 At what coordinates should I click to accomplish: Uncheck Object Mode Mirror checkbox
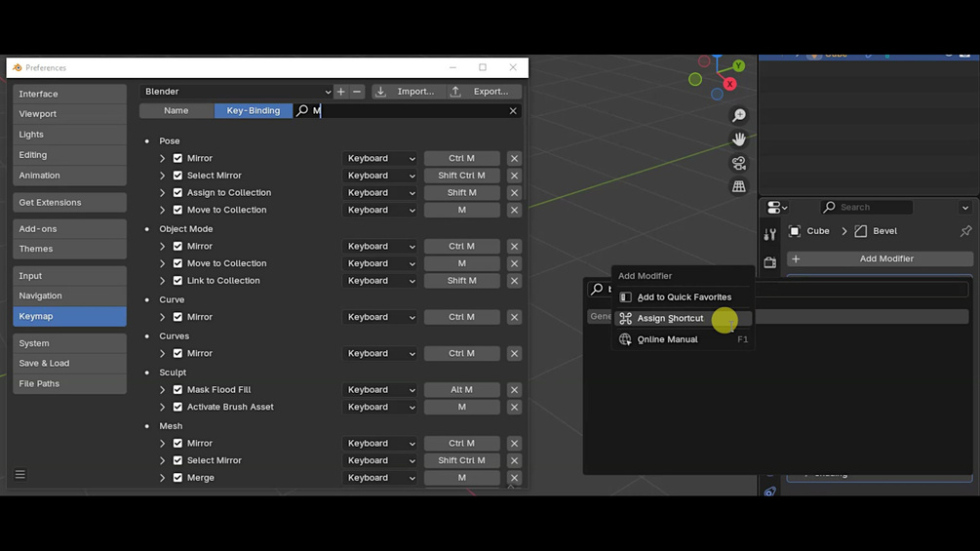(x=177, y=246)
